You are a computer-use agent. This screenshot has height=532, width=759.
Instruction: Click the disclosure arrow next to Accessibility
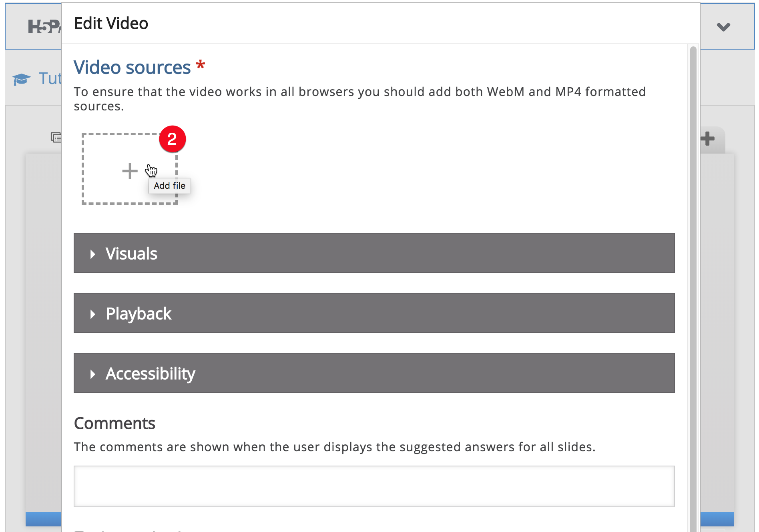point(93,374)
